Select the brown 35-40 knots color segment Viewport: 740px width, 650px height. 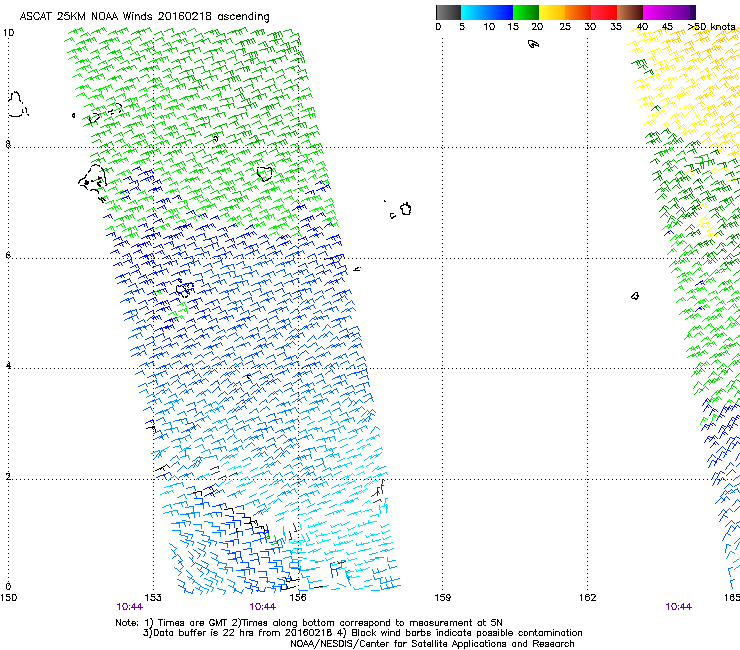click(630, 12)
